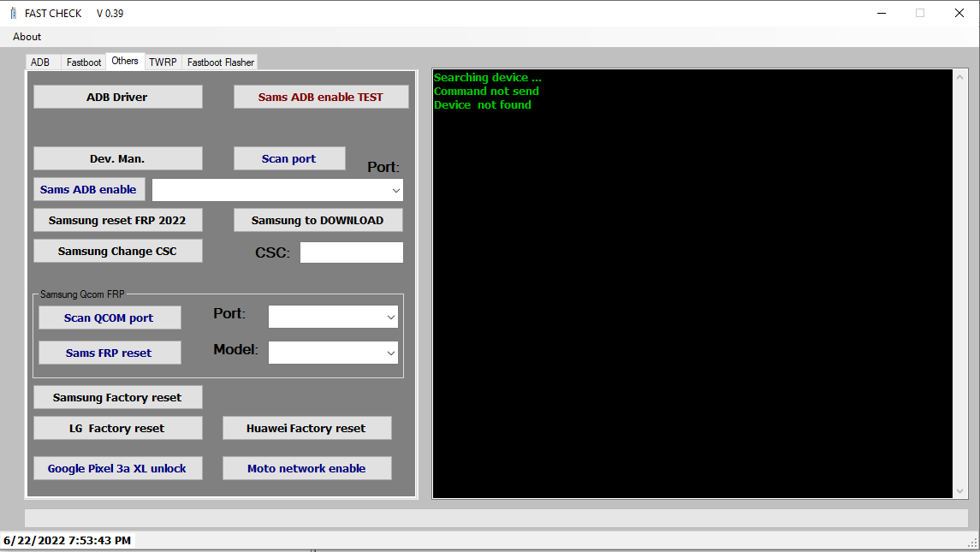Run Samsung Change CSC
Image resolution: width=980 pixels, height=552 pixels.
click(x=117, y=251)
